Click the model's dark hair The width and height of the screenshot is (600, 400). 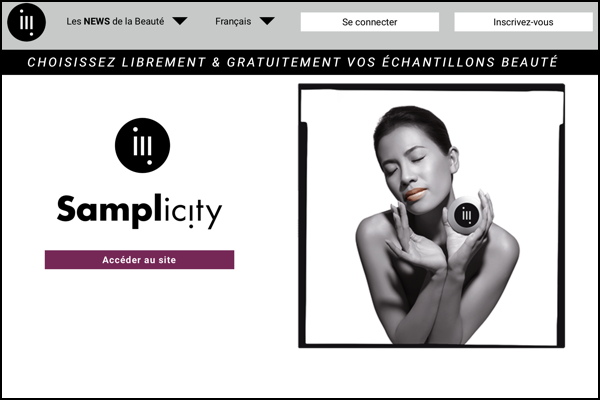[413, 122]
